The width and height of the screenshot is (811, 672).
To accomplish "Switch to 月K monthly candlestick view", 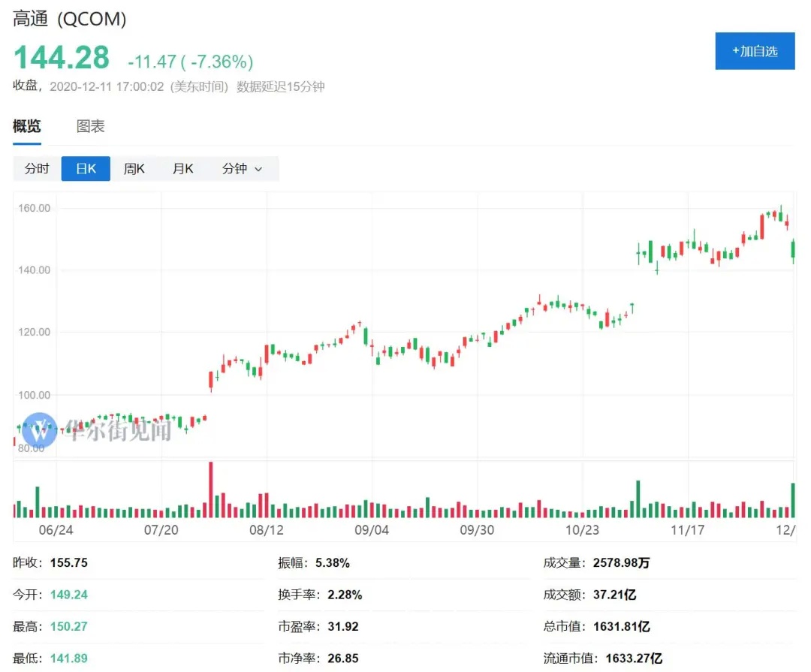I will click(x=182, y=169).
